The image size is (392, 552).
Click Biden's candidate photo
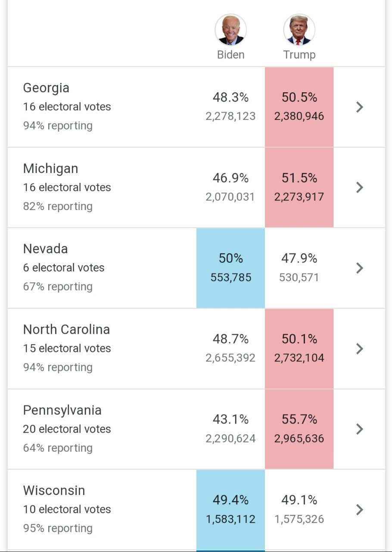pos(230,30)
